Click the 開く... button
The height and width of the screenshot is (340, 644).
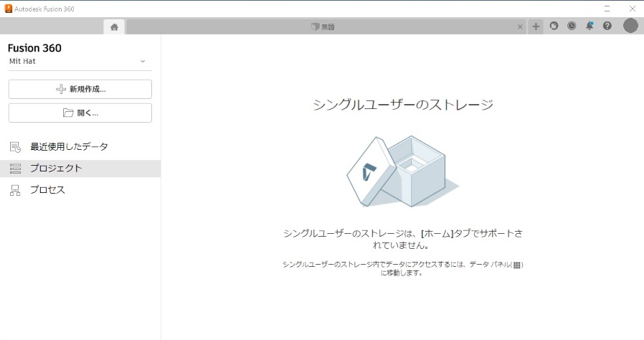(80, 113)
